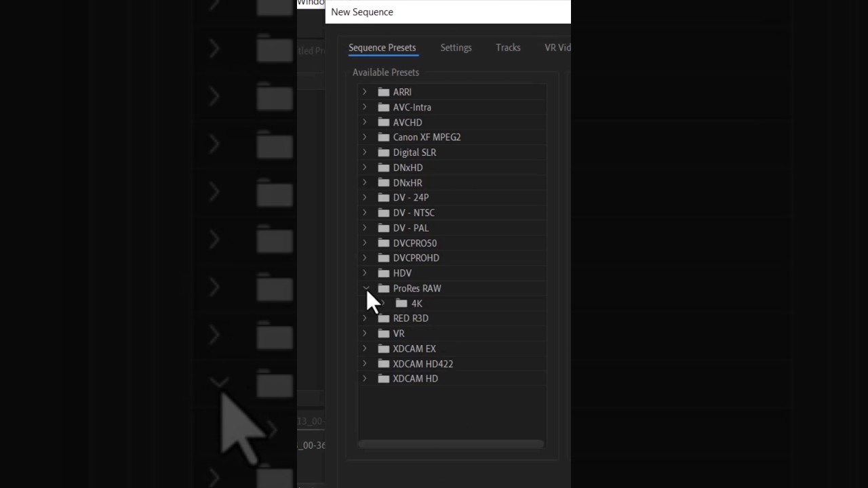Select the Digital SLR label
The image size is (868, 488).
click(414, 152)
